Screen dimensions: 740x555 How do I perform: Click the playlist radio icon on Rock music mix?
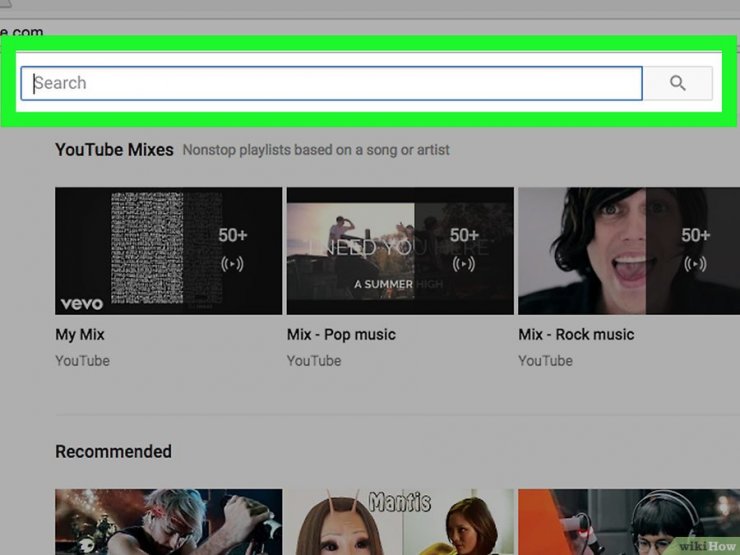coord(695,263)
